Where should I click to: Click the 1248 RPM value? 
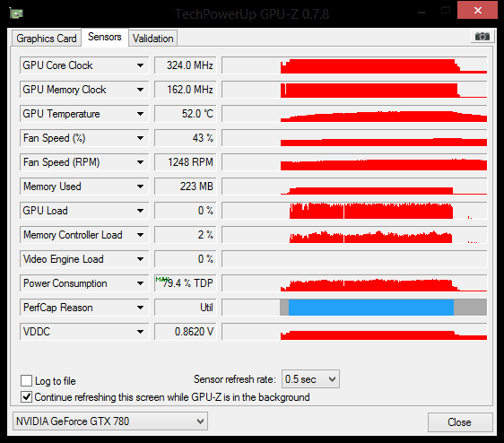186,162
